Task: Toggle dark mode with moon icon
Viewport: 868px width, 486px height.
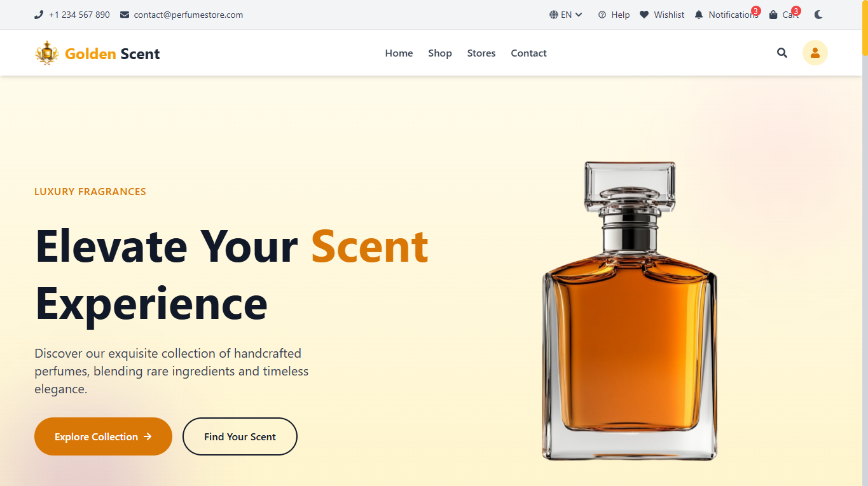Action: [x=818, y=15]
